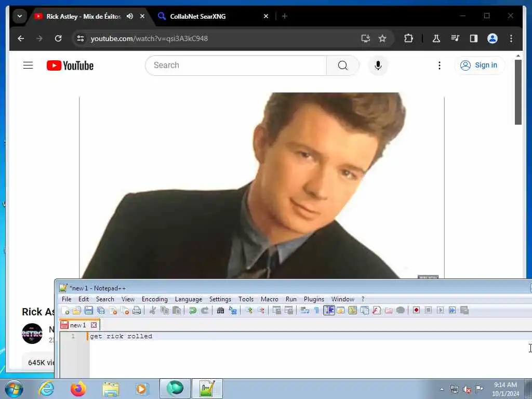Play back recorded macro icon
The image size is (532, 399).
click(440, 310)
